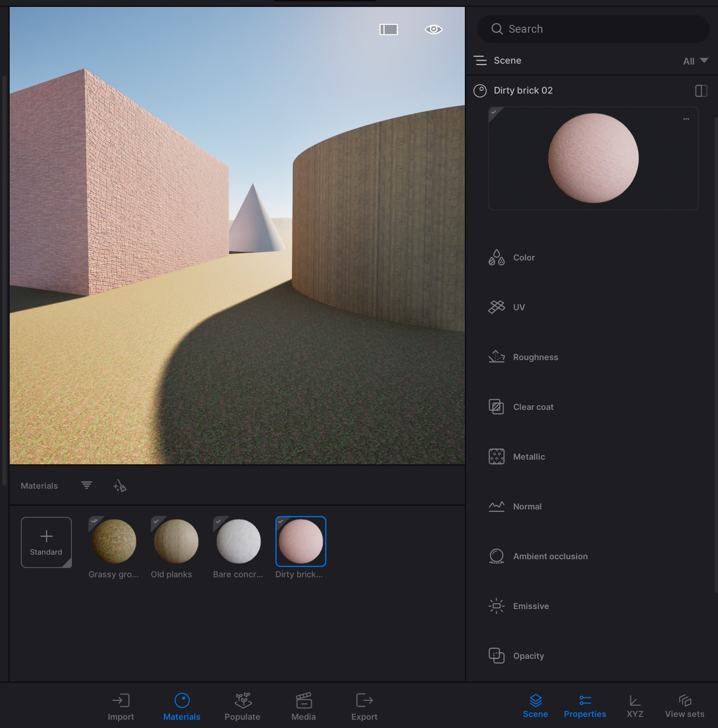Add a new Standard material
This screenshot has height=728, width=718.
tap(46, 542)
